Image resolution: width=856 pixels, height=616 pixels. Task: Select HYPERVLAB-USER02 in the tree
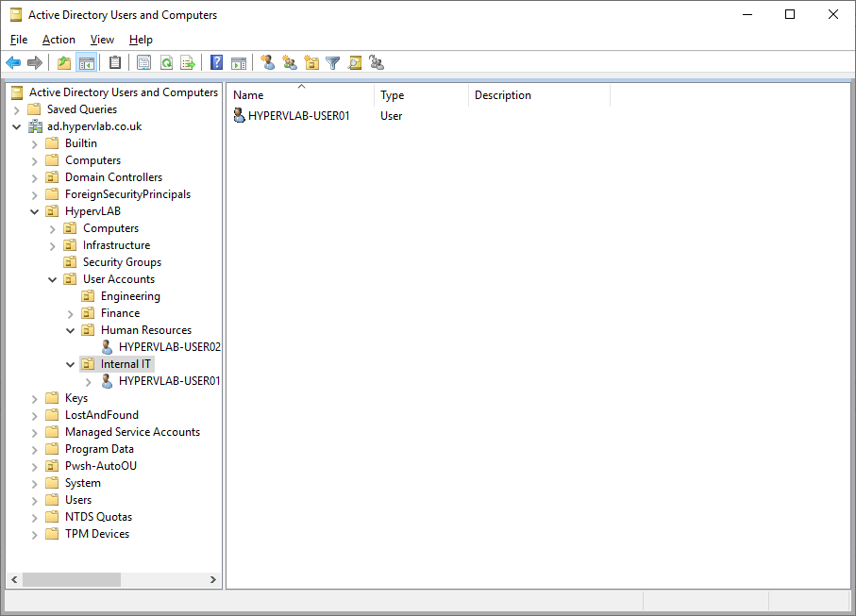pos(170,347)
